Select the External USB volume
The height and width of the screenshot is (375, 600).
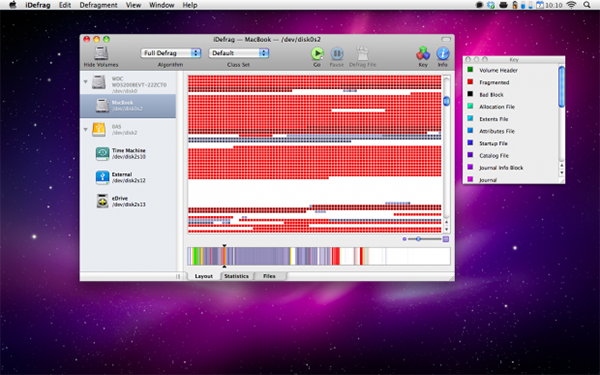pos(128,177)
